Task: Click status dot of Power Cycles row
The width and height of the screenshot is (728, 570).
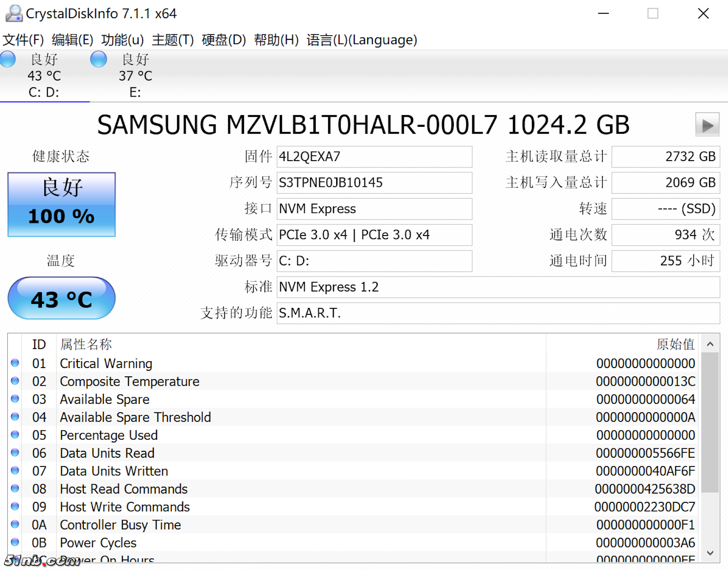Action: coord(15,542)
